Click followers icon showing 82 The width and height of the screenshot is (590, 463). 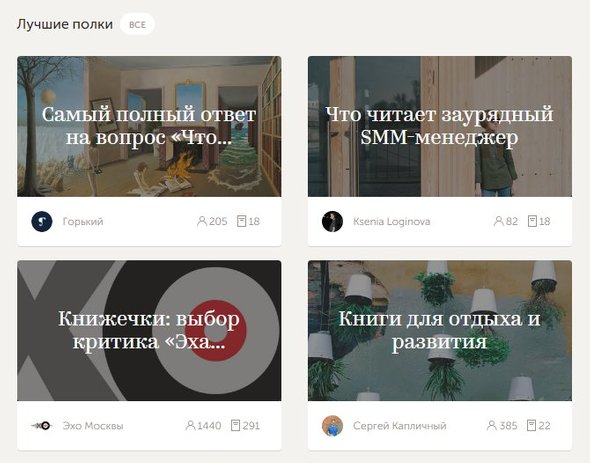click(x=498, y=221)
